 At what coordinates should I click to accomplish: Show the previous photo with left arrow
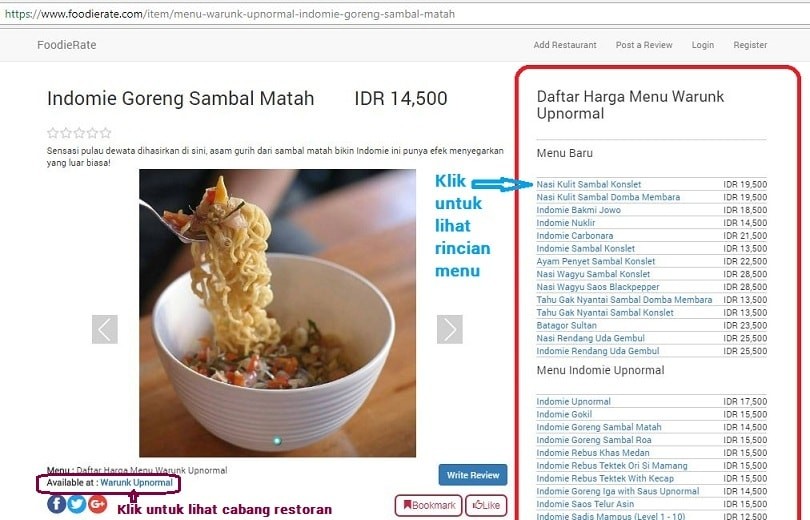point(105,329)
